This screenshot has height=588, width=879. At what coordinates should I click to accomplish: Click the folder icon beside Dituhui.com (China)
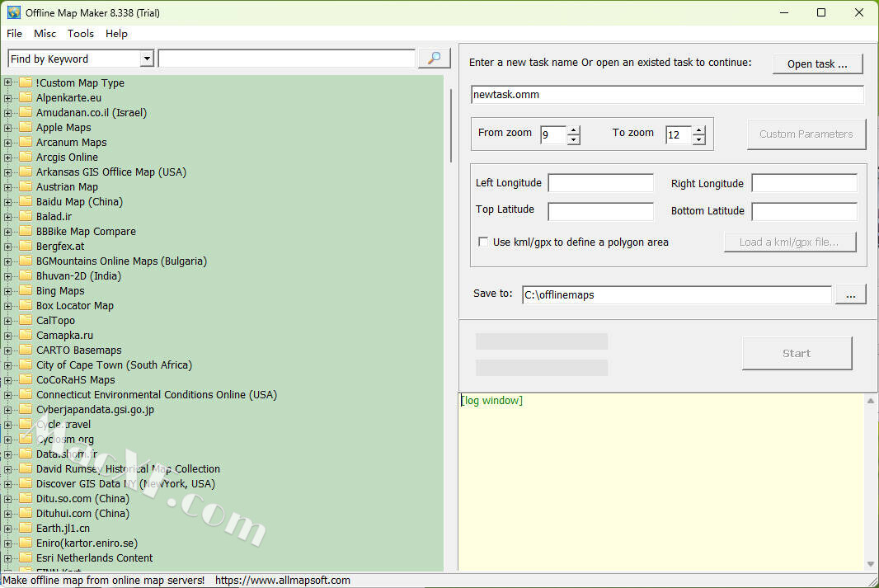pos(26,513)
